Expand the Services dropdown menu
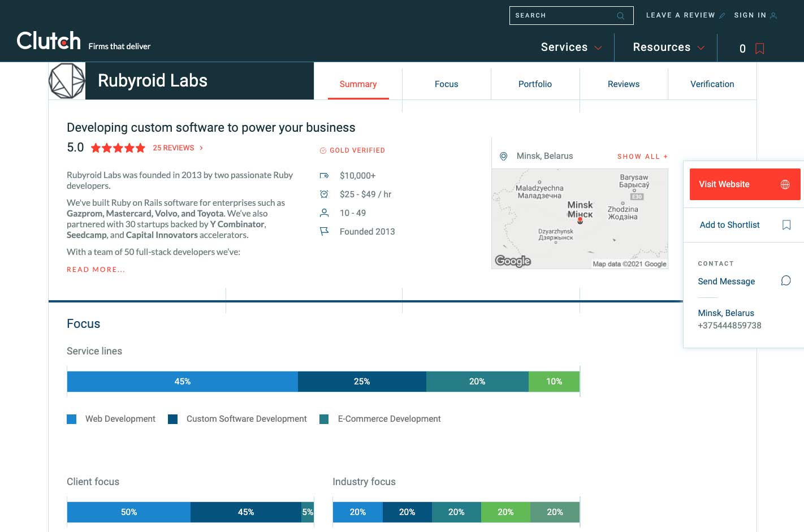The height and width of the screenshot is (532, 804). [571, 47]
